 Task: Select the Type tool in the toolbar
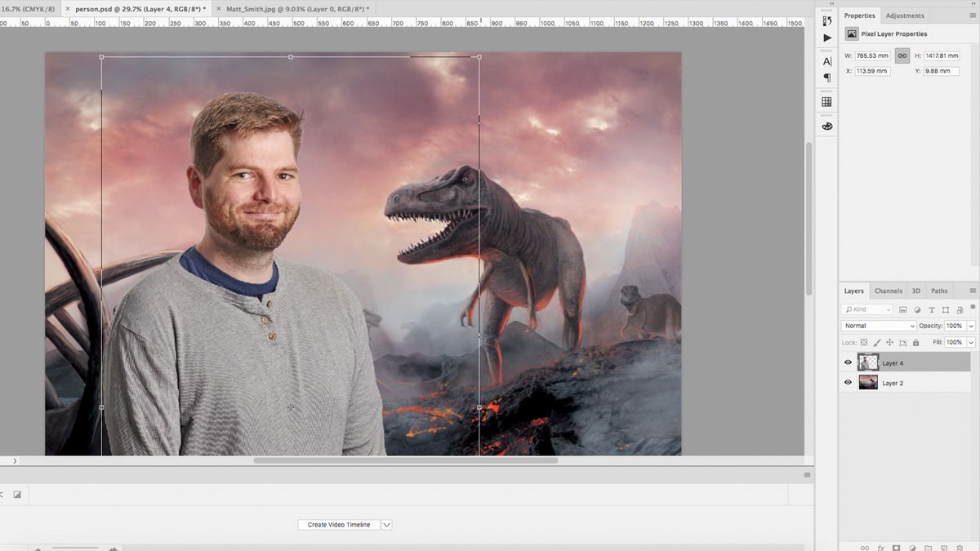coord(826,61)
